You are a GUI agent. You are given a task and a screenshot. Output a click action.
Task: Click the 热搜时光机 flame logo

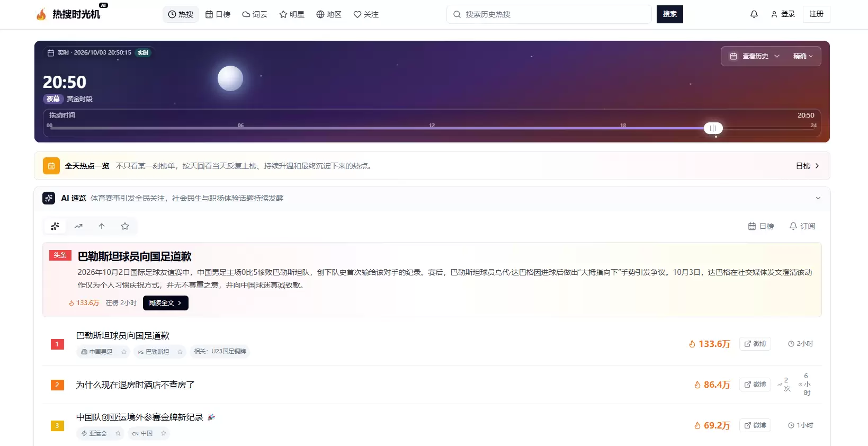41,14
